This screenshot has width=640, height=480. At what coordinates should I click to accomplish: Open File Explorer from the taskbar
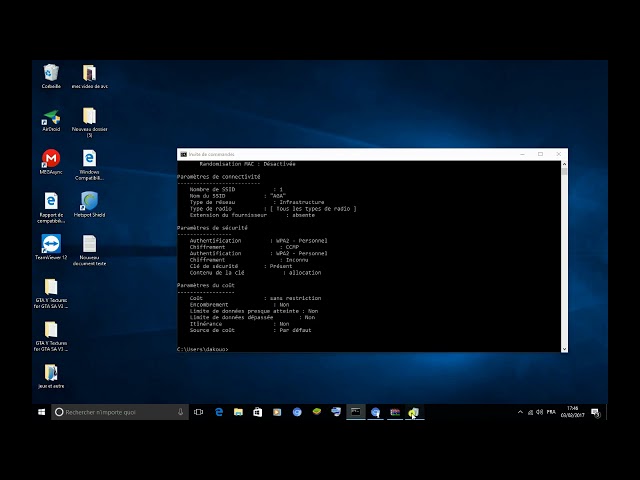point(238,412)
